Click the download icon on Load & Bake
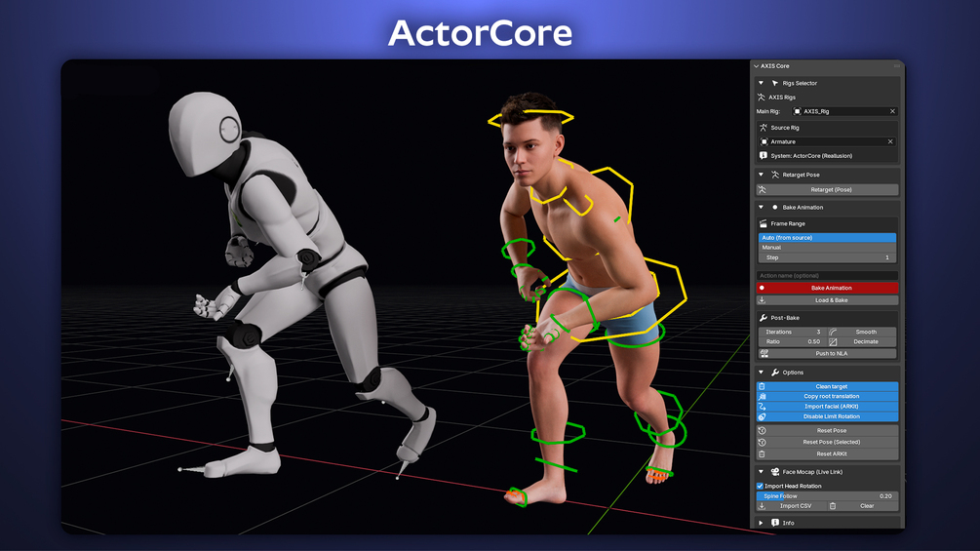This screenshot has width=980, height=551. pyautogui.click(x=762, y=299)
